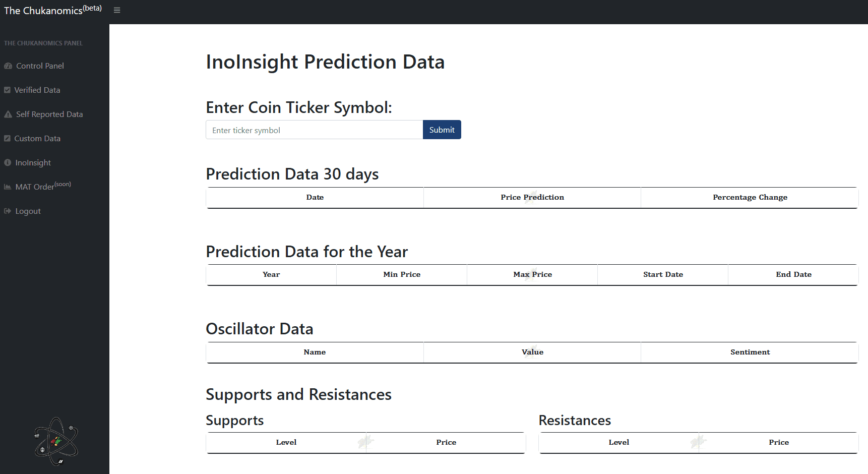Screen dimensions: 868x474
Task: Click the Control Panel dashboard icon
Action: click(8, 66)
